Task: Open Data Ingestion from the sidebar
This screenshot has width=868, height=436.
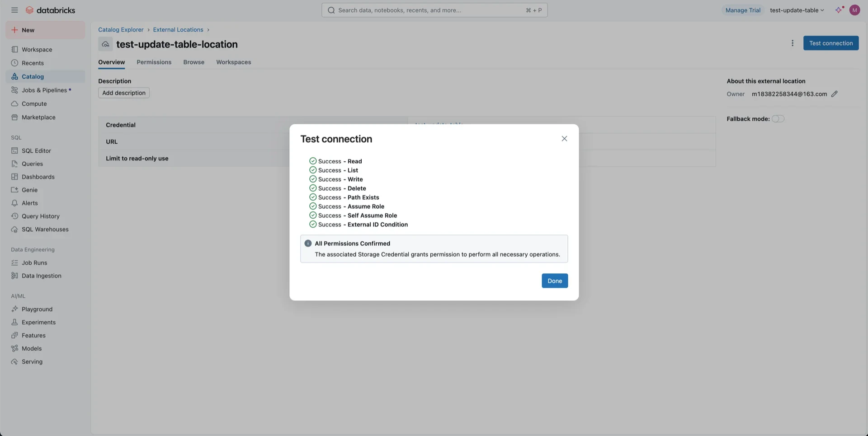Action: coord(42,276)
